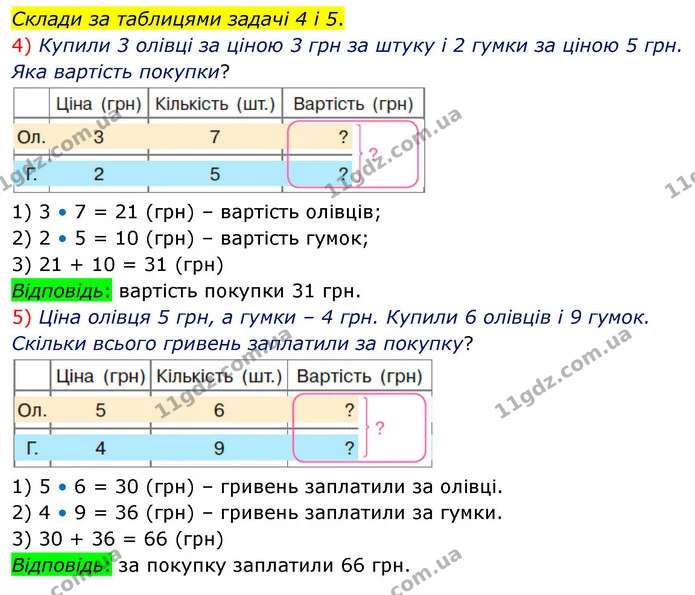Click 'Ол.' row label in first table
This screenshot has height=595, width=695.
click(x=31, y=137)
